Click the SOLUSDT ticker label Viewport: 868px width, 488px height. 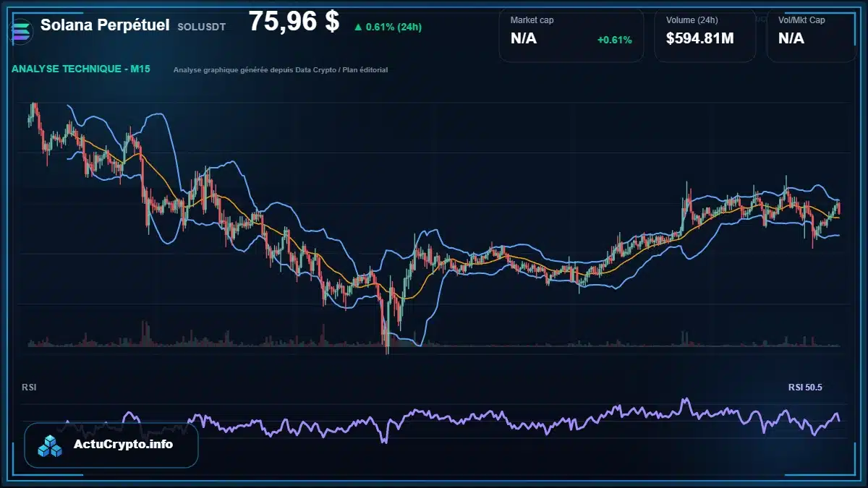pos(202,27)
